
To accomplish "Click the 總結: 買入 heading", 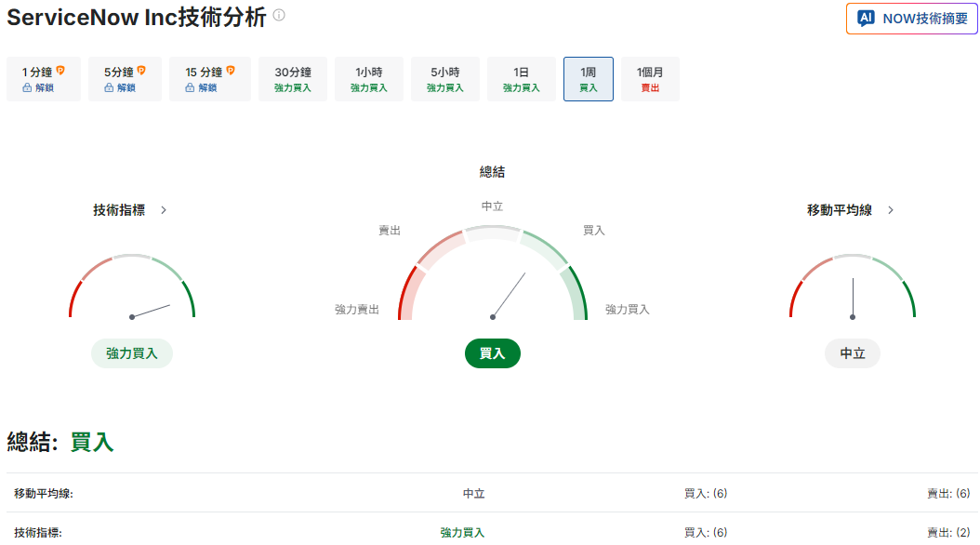I will [60, 442].
